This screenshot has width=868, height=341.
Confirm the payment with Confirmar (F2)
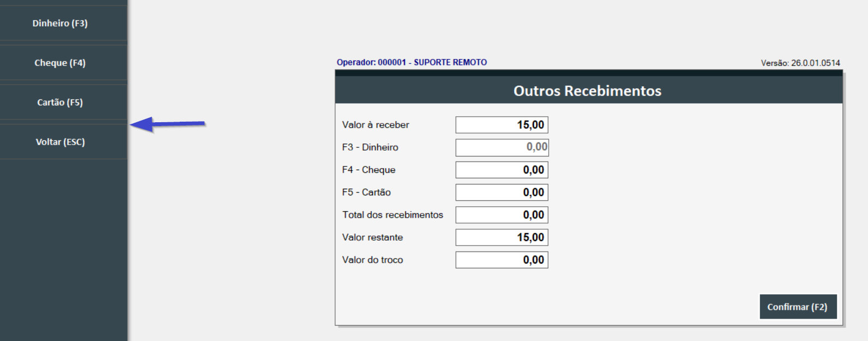coord(798,307)
